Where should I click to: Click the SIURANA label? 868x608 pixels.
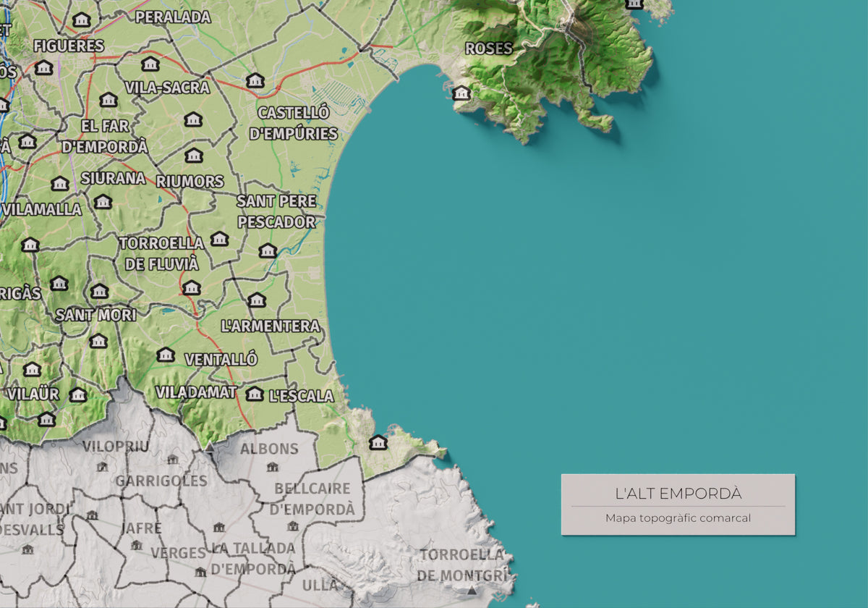tap(113, 178)
